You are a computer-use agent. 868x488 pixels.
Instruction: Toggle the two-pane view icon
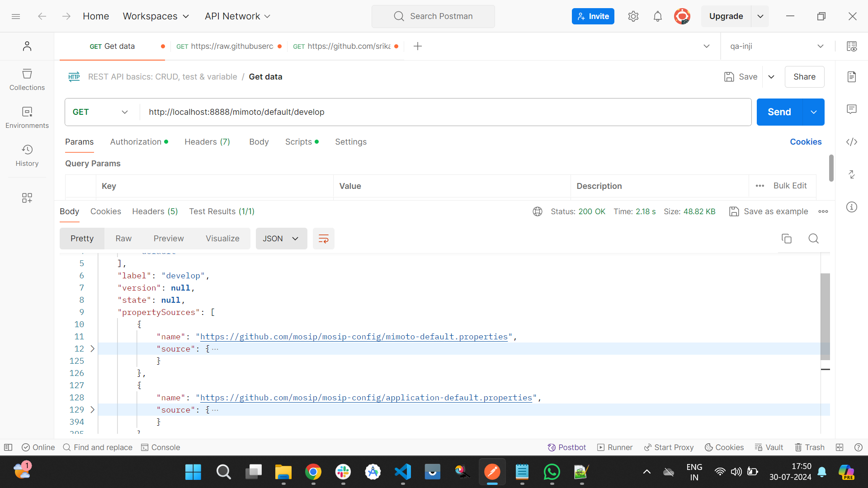(840, 447)
